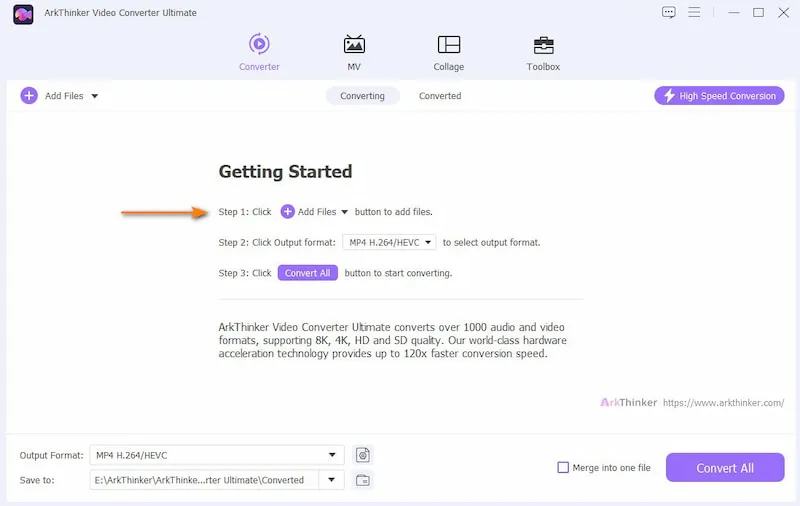Select the Converting tab
The image size is (800, 506).
click(x=362, y=96)
